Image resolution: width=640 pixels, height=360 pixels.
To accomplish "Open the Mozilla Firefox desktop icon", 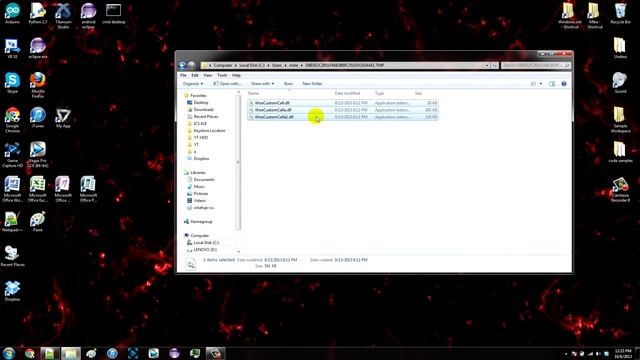I will (38, 85).
